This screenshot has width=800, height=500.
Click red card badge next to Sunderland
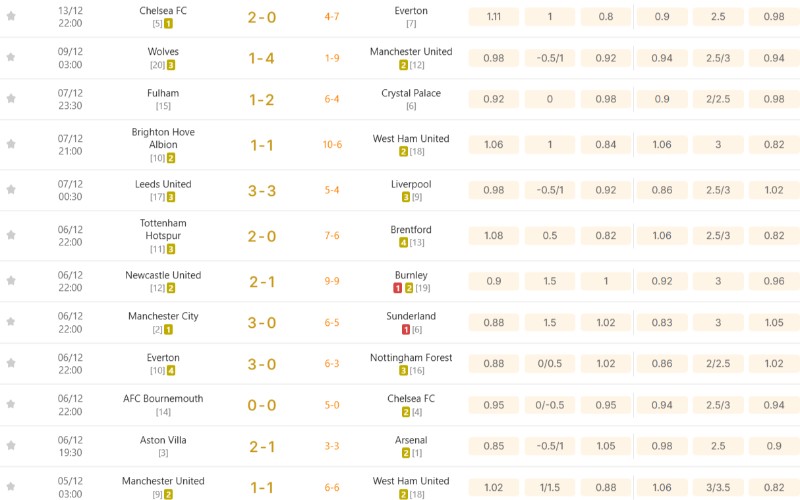point(405,330)
